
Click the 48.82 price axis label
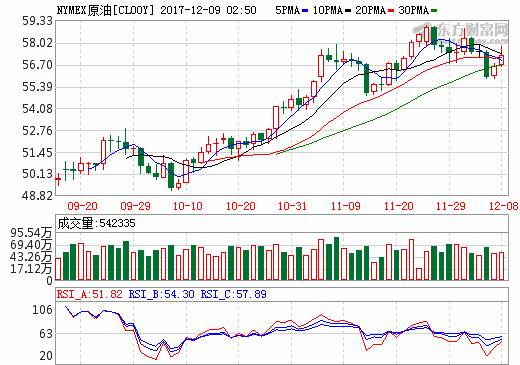coord(37,196)
